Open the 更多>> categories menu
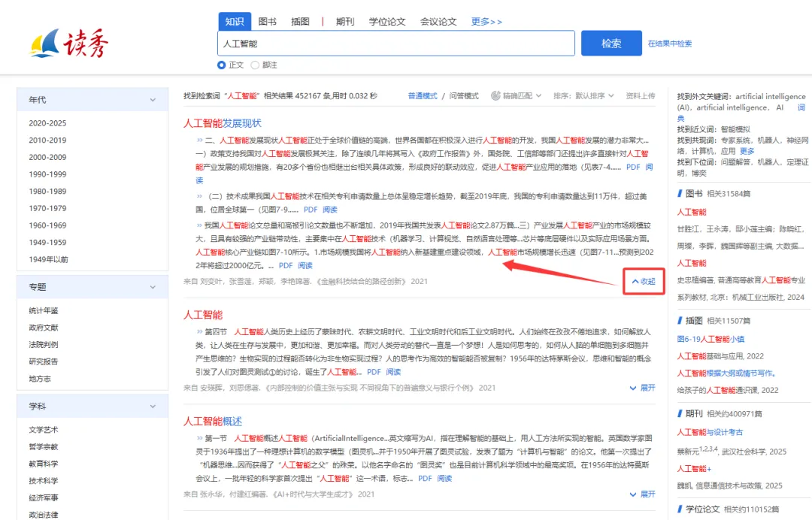 [x=486, y=22]
